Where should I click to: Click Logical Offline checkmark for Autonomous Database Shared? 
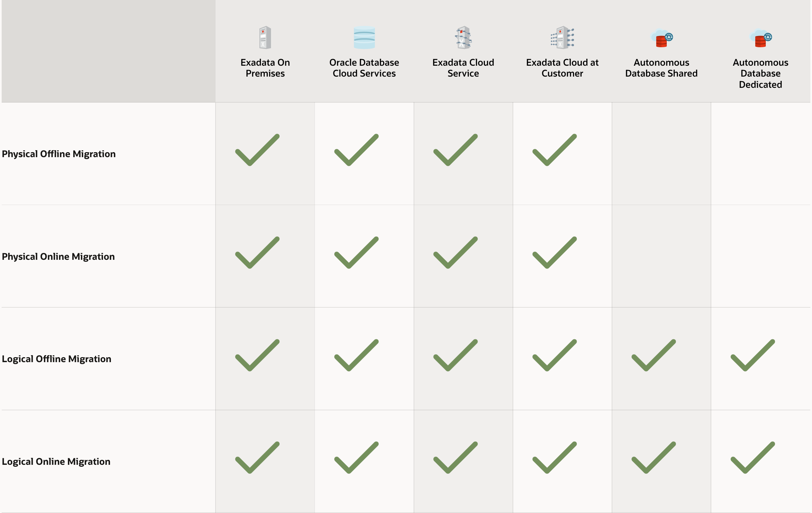(654, 356)
